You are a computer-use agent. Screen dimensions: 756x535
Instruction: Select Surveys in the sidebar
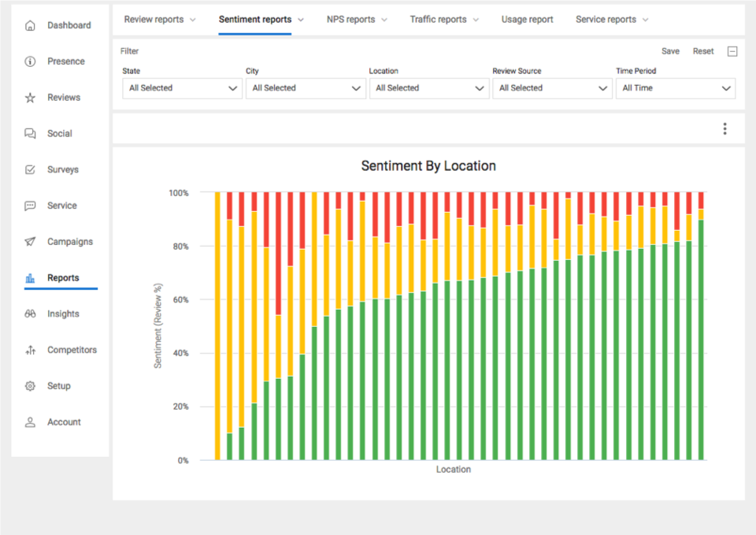tap(62, 169)
